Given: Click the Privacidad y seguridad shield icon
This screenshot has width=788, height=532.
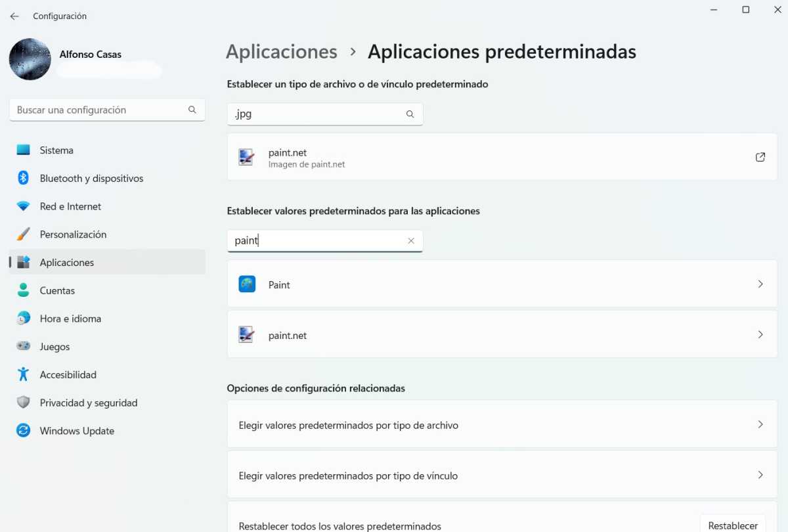Looking at the screenshot, I should pyautogui.click(x=24, y=403).
